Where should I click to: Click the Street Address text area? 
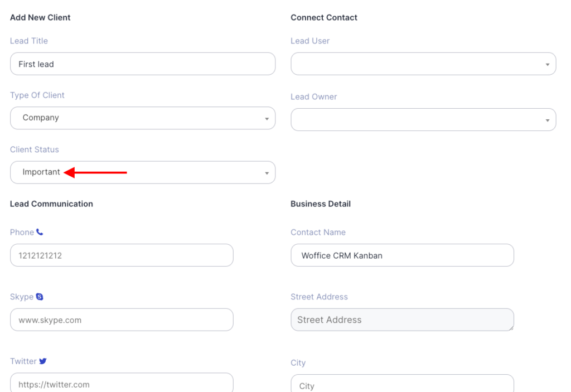click(x=402, y=320)
